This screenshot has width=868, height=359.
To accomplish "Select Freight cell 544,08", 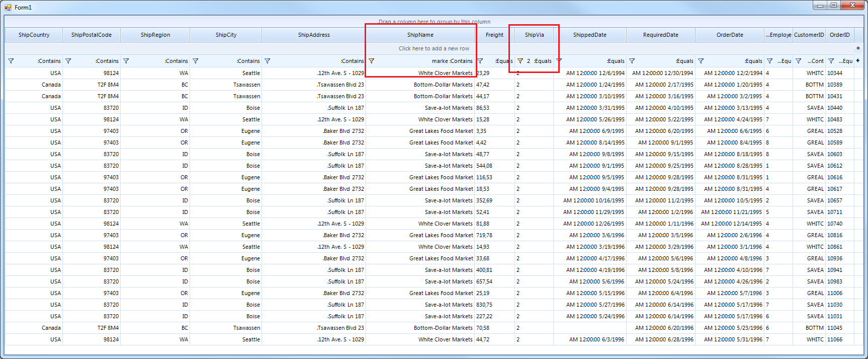I will (495, 166).
